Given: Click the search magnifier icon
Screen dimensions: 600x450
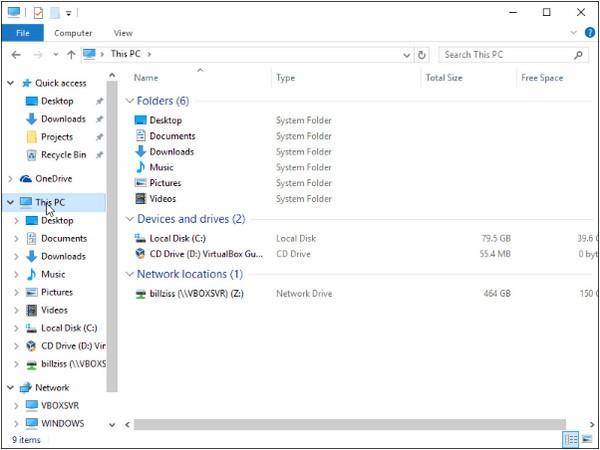Looking at the screenshot, I should pyautogui.click(x=580, y=54).
